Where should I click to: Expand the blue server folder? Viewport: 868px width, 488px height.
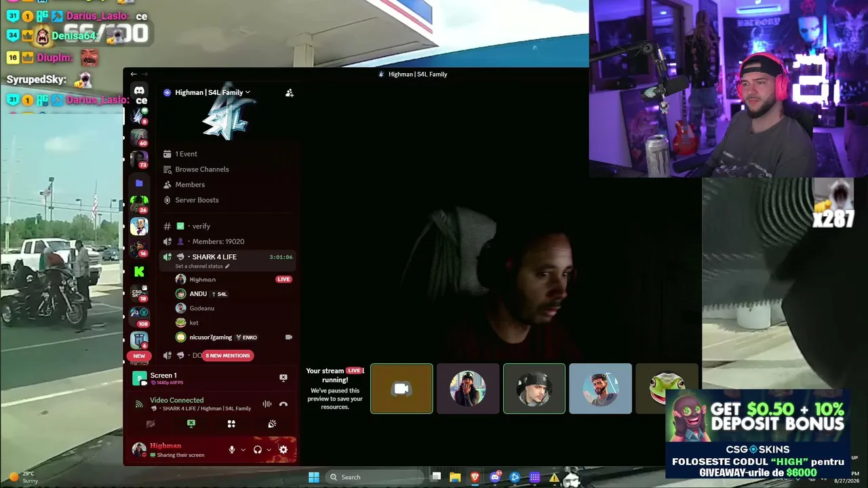(139, 183)
